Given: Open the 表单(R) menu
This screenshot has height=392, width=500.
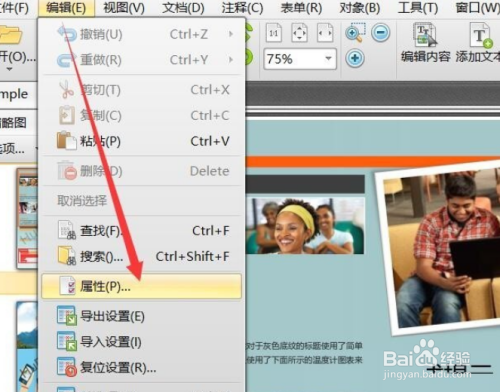Looking at the screenshot, I should 301,8.
